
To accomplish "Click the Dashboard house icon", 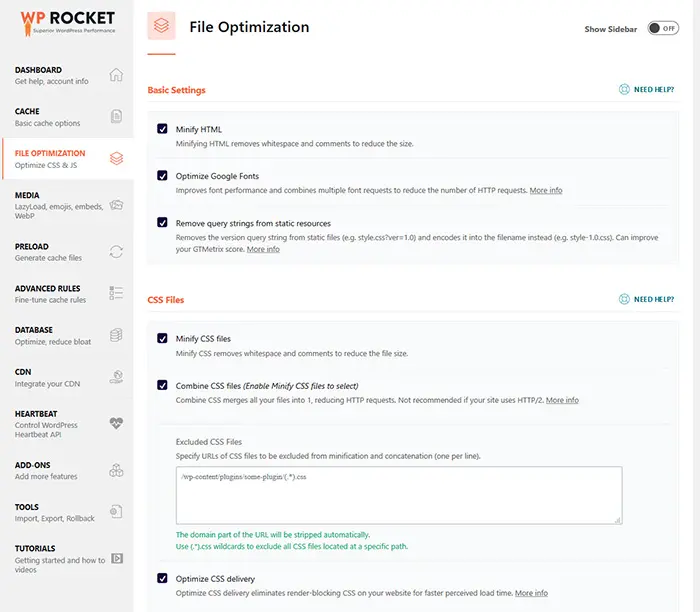I will pyautogui.click(x=116, y=75).
